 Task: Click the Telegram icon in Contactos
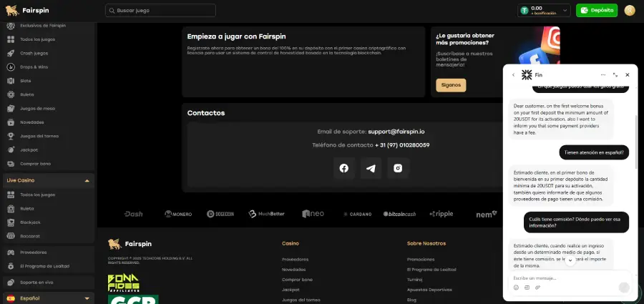tap(371, 168)
